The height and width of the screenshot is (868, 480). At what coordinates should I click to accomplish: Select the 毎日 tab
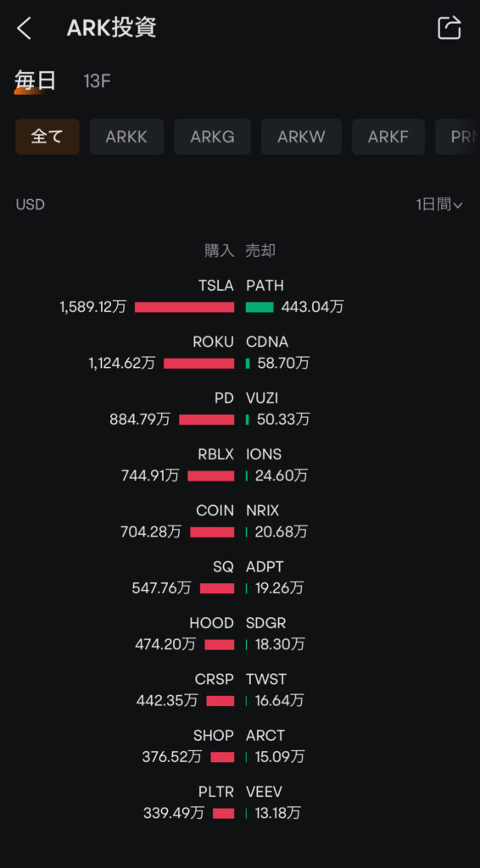tap(36, 81)
